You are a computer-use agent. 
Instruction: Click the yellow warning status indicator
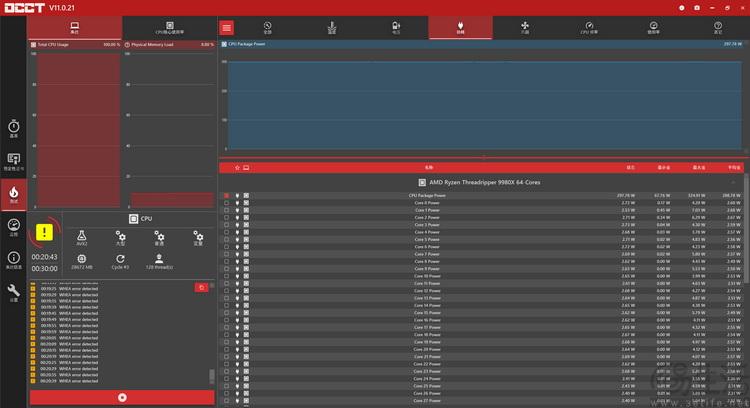click(x=44, y=232)
